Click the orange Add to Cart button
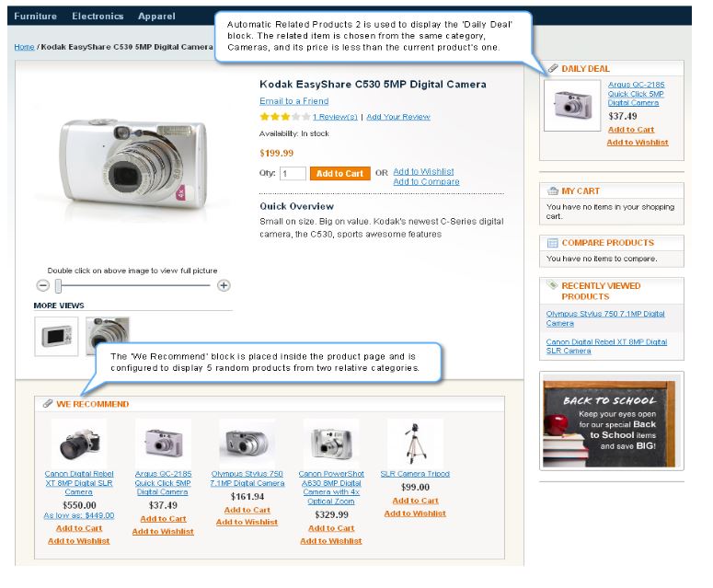The height and width of the screenshot is (588, 713). point(339,173)
